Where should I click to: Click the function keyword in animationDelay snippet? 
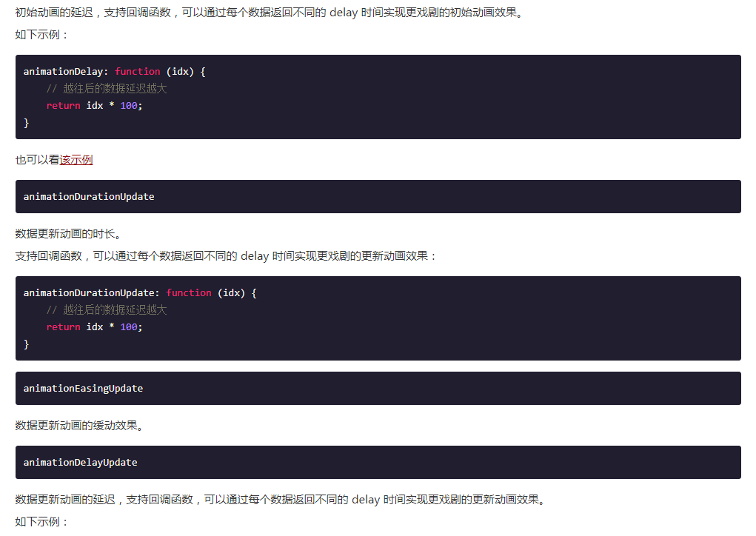tap(137, 71)
